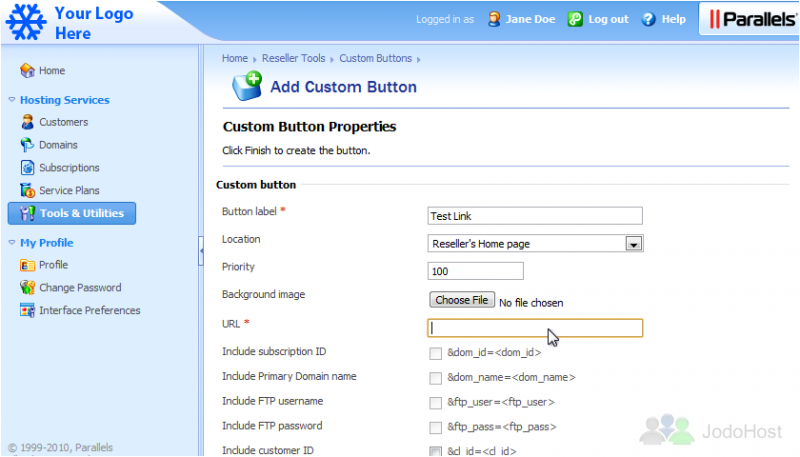Check the Include subscription ID checkbox

pos(435,353)
